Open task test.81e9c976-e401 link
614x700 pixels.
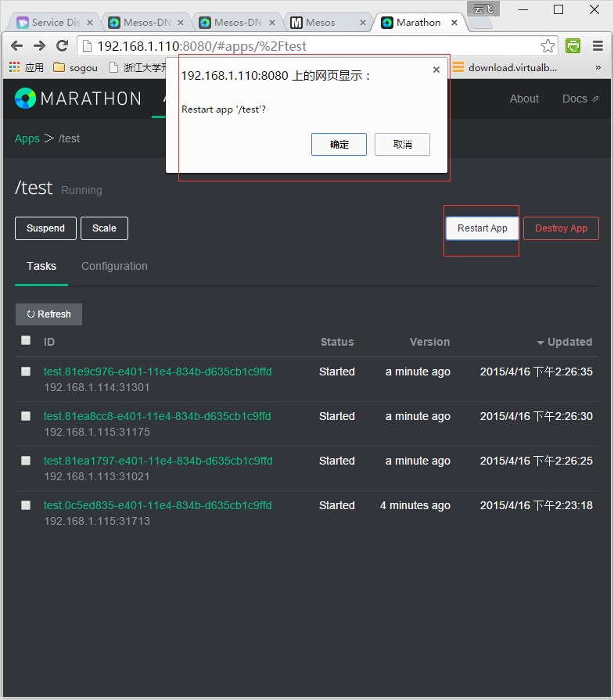(x=158, y=372)
